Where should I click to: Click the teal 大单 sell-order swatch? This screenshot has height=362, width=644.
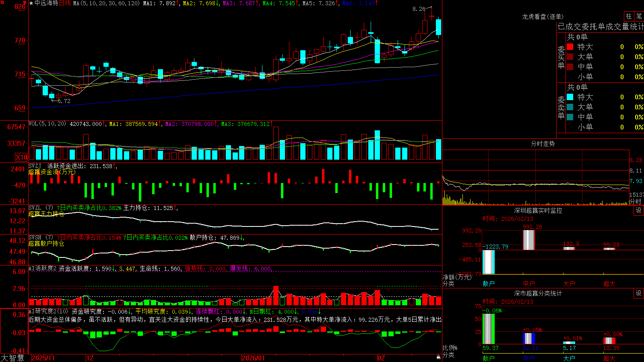570,107
